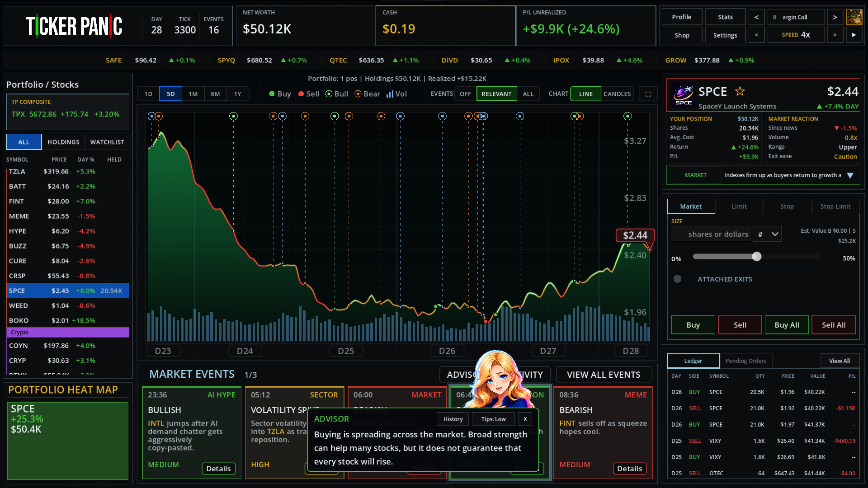This screenshot has width=868, height=488.
Task: Click the Sell All button
Action: click(833, 325)
